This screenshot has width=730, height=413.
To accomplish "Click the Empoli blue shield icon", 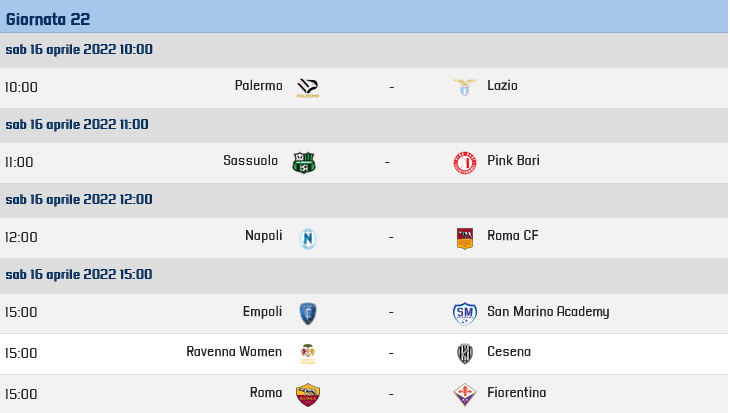I will pyautogui.click(x=308, y=313).
